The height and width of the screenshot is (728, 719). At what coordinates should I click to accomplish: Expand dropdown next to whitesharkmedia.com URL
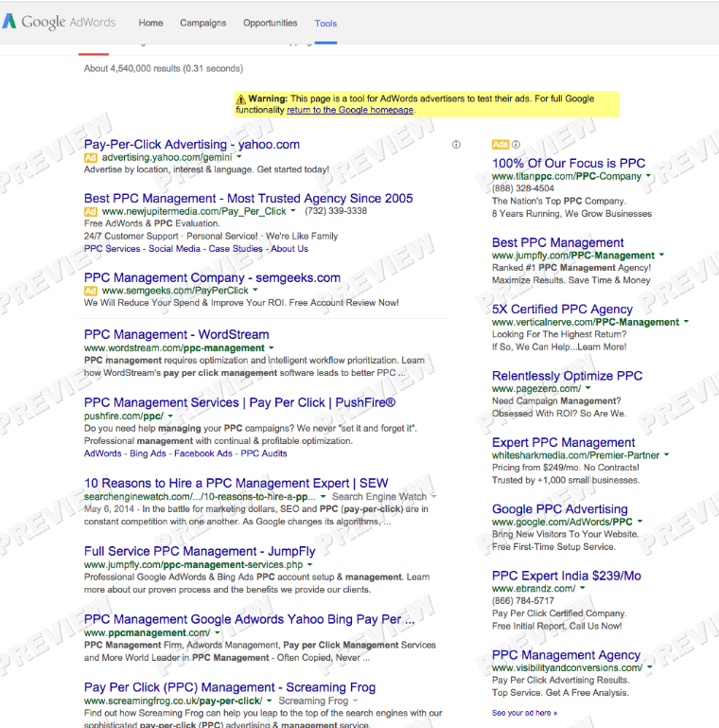(x=667, y=454)
